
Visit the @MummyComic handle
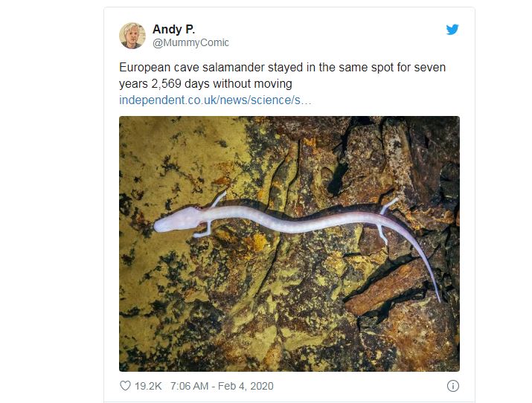[x=190, y=42]
